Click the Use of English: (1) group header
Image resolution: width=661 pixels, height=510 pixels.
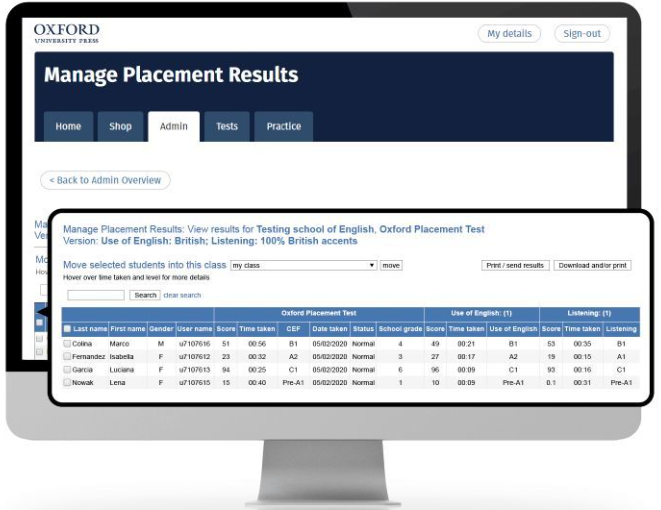(x=481, y=313)
